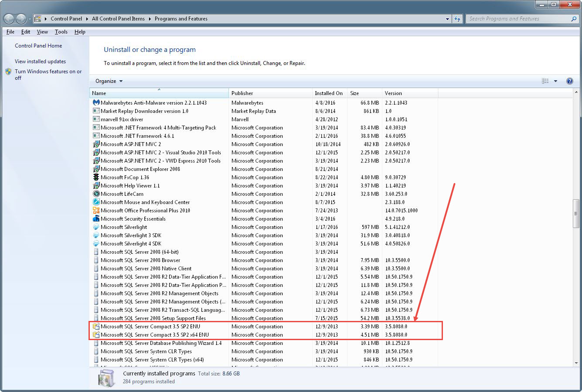Open the recent pages dropdown next to Forward

tap(30, 19)
